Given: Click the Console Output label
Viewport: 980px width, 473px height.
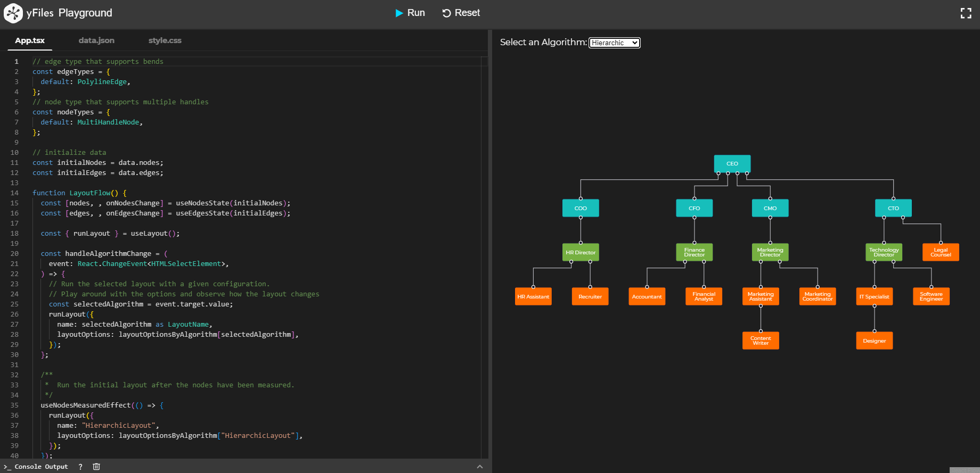Looking at the screenshot, I should pos(41,467).
